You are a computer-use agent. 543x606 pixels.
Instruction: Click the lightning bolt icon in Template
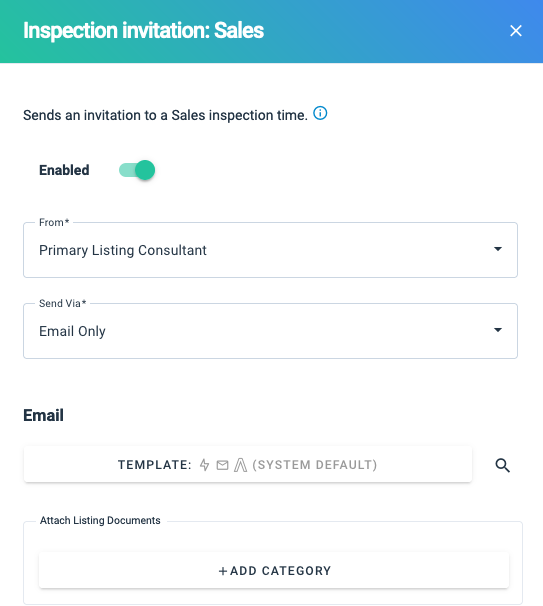(x=204, y=465)
